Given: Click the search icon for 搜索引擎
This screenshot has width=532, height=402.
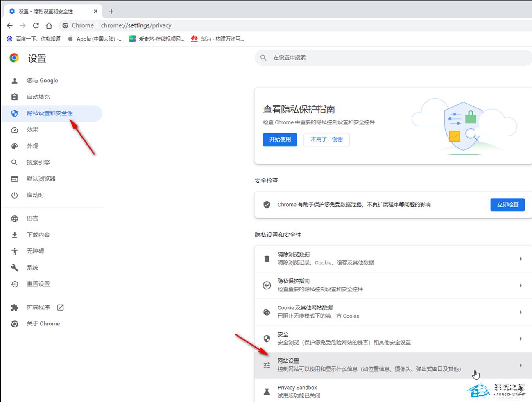Looking at the screenshot, I should (14, 163).
